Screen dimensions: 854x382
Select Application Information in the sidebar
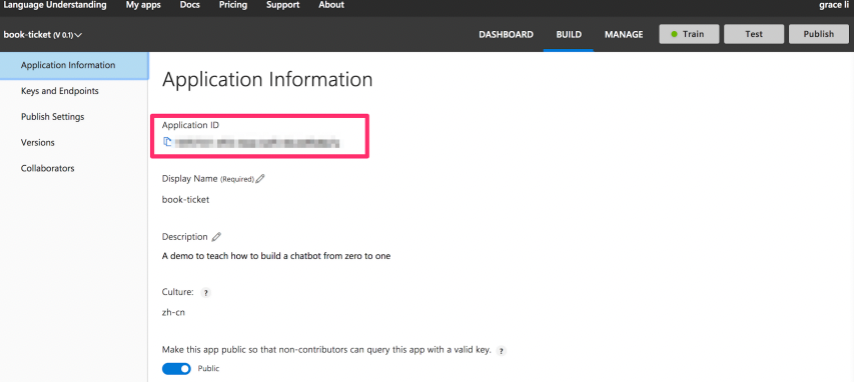click(74, 65)
